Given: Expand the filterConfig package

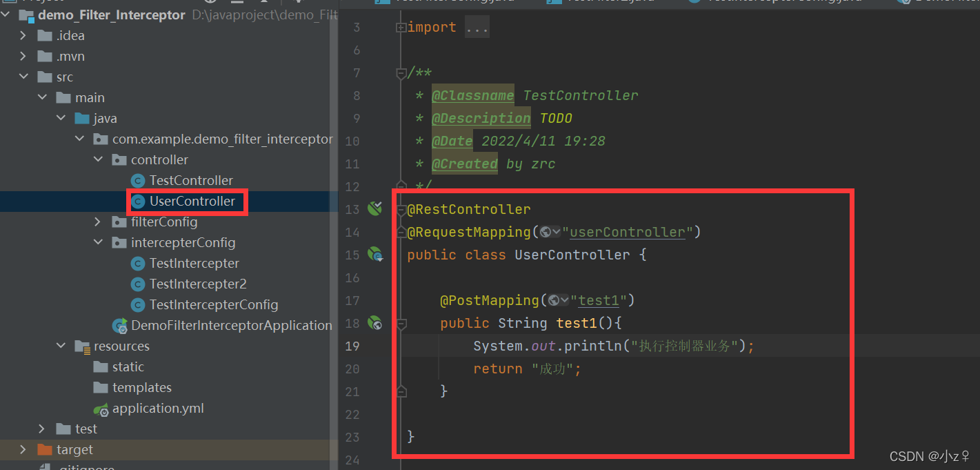Looking at the screenshot, I should (98, 222).
